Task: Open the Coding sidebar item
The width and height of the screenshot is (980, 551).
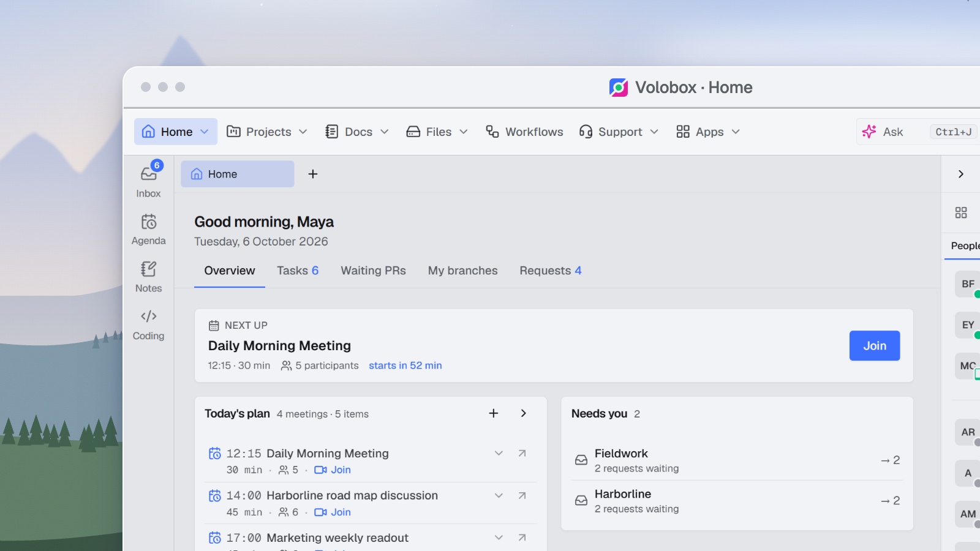Action: (149, 324)
